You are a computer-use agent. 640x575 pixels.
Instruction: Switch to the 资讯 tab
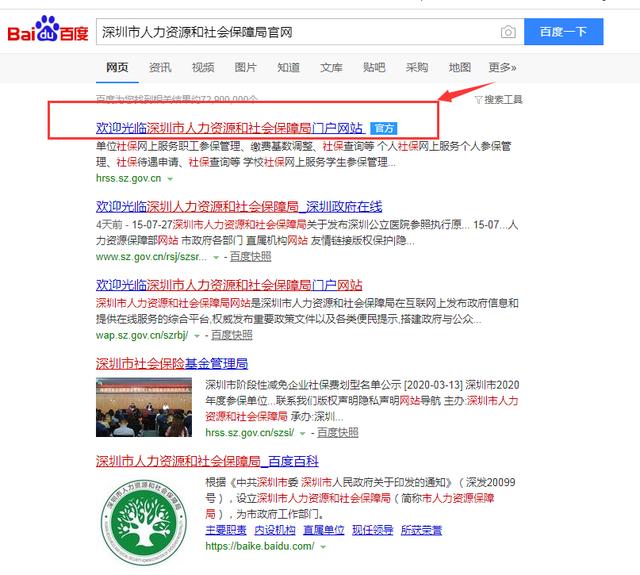click(x=160, y=67)
